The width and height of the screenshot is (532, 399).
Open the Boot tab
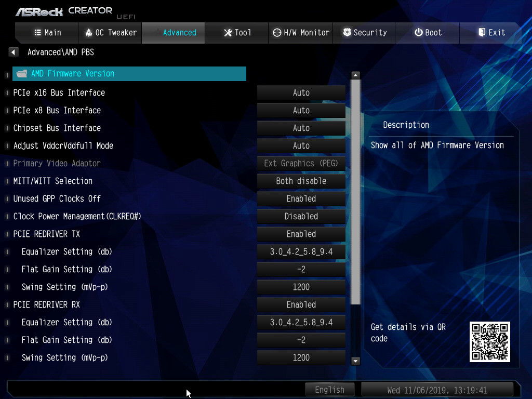pyautogui.click(x=428, y=32)
